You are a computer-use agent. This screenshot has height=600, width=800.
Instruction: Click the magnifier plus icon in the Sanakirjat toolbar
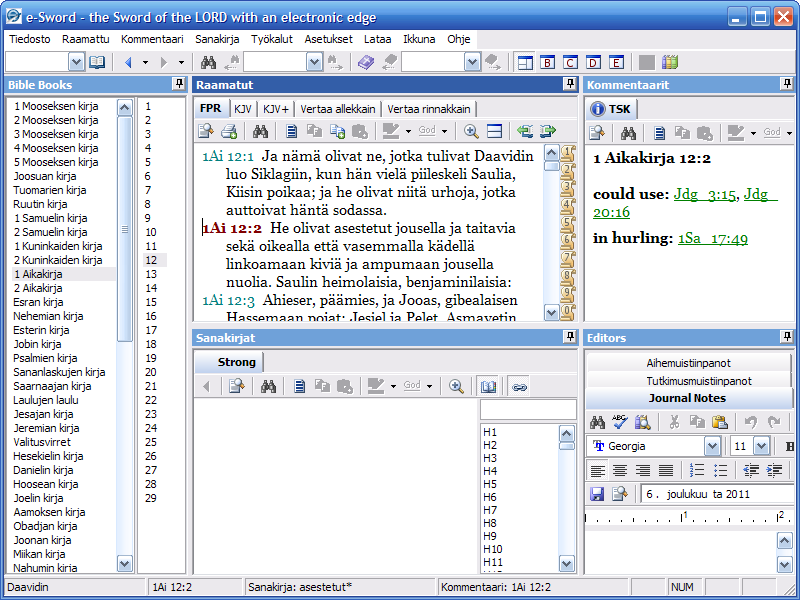456,386
